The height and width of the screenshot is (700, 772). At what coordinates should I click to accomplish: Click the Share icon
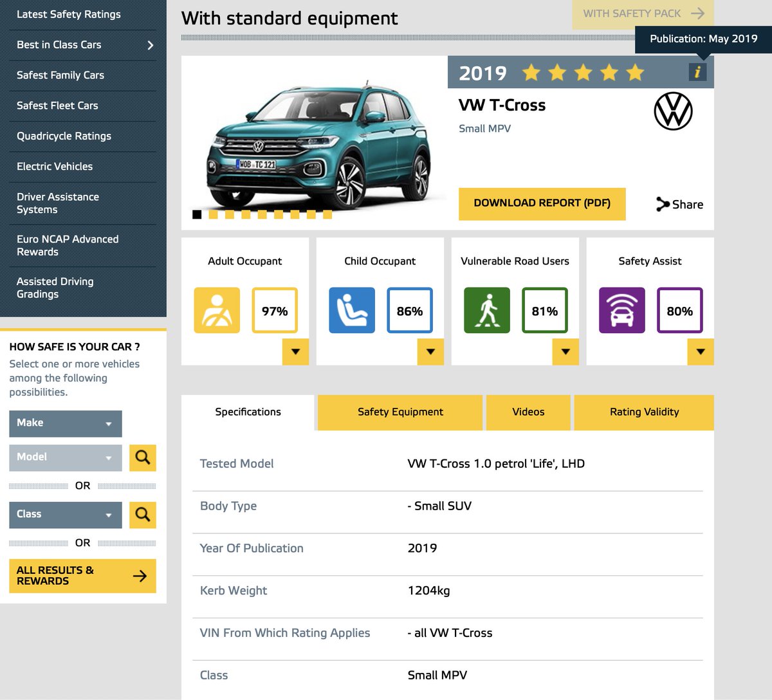pyautogui.click(x=663, y=205)
